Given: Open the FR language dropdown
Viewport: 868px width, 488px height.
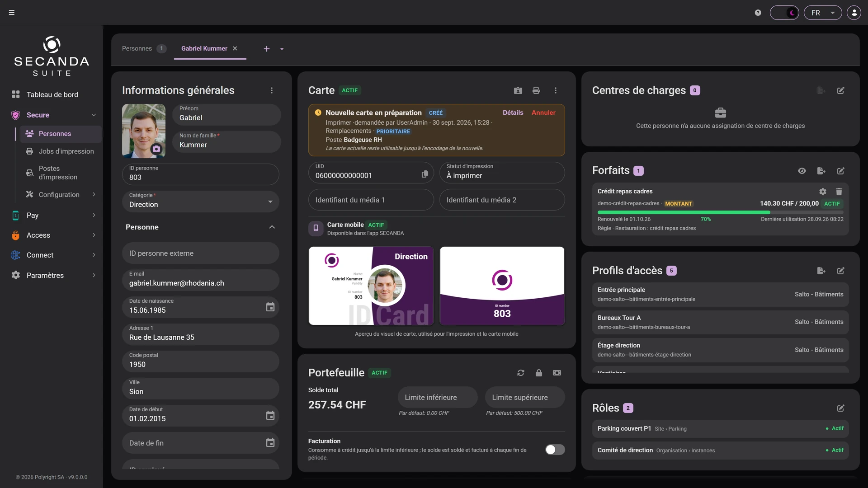Looking at the screenshot, I should click(x=823, y=13).
